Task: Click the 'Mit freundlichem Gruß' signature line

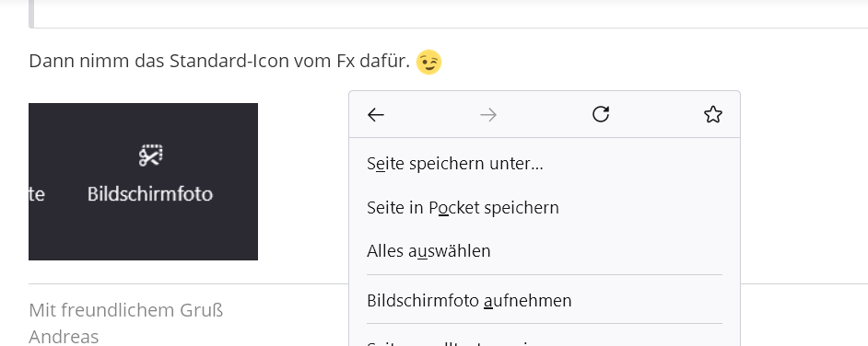Action: [x=125, y=311]
